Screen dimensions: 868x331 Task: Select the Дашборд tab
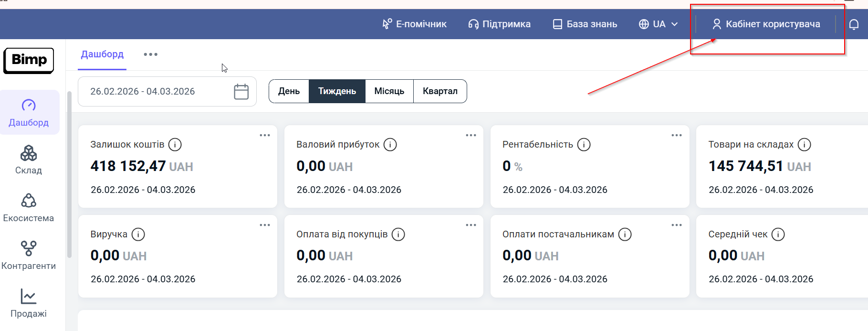coord(102,54)
